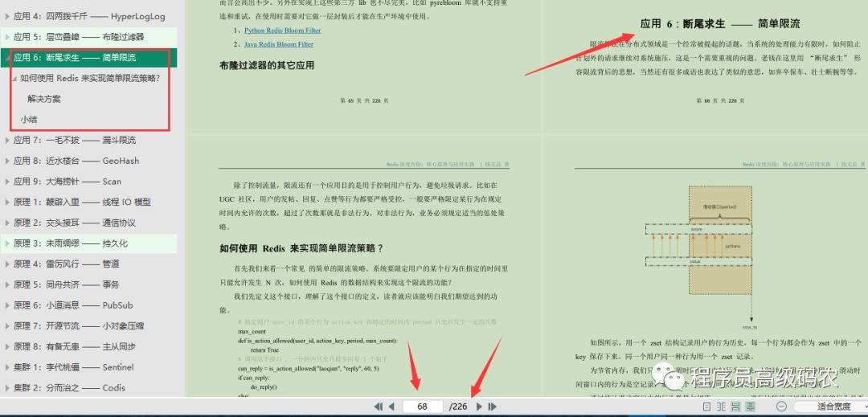Select bookmark 应用 5: 层峦叠嶂 —— 布隆过滤器

tap(79, 37)
